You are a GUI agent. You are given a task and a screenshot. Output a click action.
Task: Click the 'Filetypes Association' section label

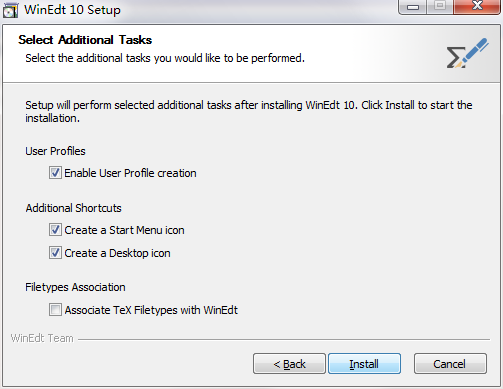pos(75,287)
